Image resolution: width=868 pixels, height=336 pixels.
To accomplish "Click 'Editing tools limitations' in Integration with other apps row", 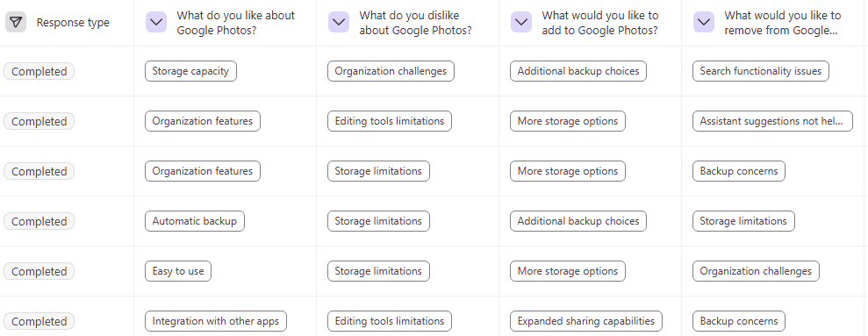I will point(389,321).
